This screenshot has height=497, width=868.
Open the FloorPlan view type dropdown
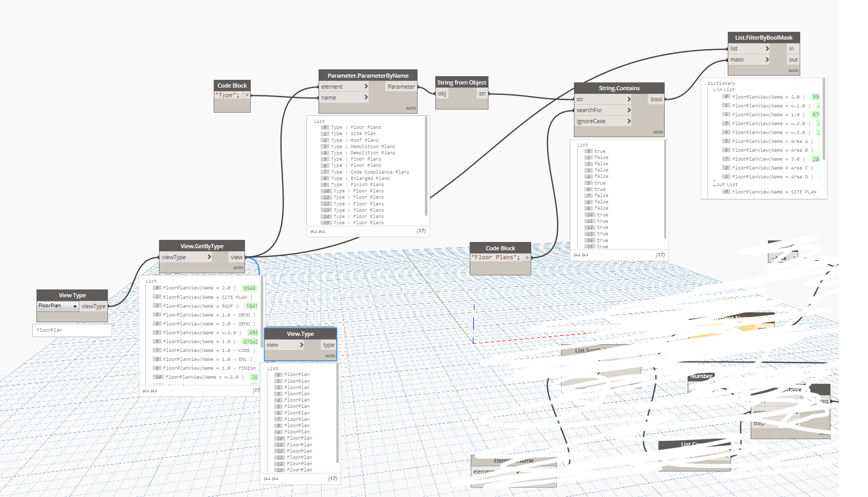(74, 306)
